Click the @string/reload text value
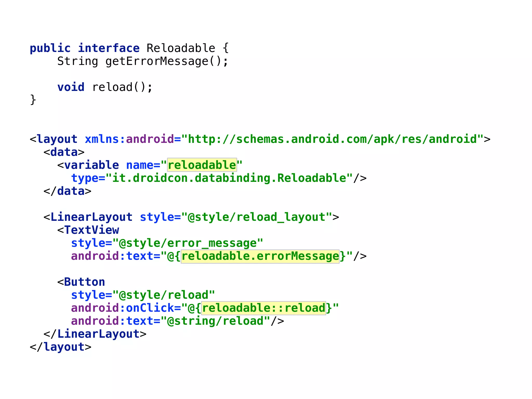The image size is (532, 399). [215, 321]
